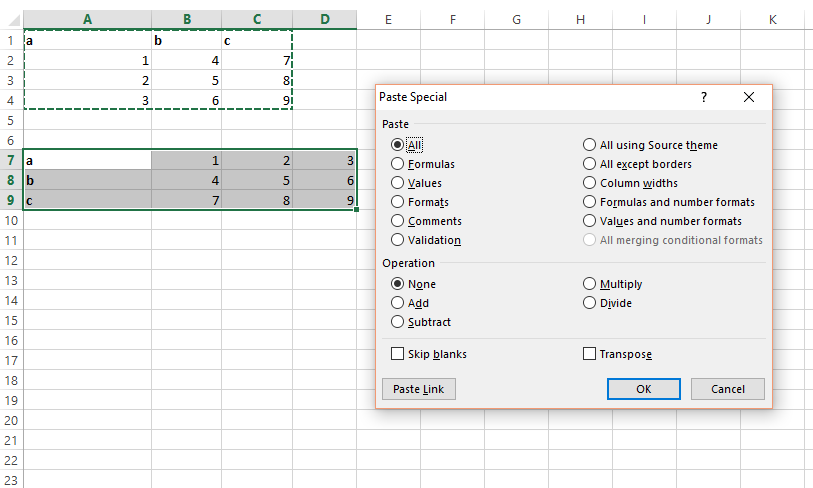Screen dimensions: 813x488
Task: Select row 12 header
Action: point(11,260)
